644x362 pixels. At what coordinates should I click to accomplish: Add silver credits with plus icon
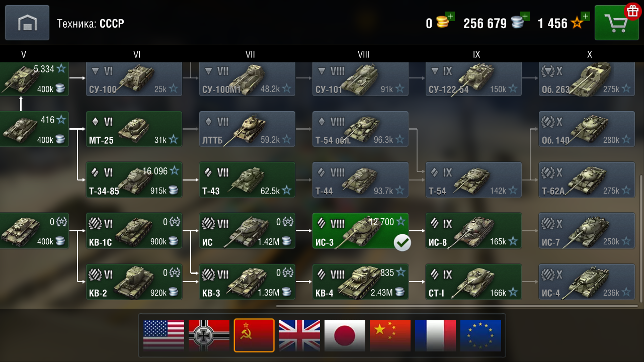(525, 17)
